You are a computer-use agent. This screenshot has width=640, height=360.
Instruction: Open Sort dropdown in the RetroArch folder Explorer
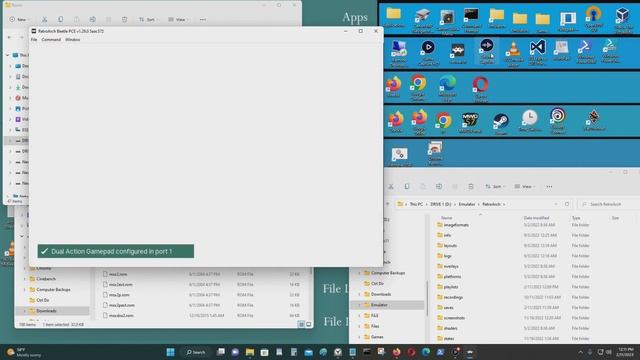tap(495, 187)
